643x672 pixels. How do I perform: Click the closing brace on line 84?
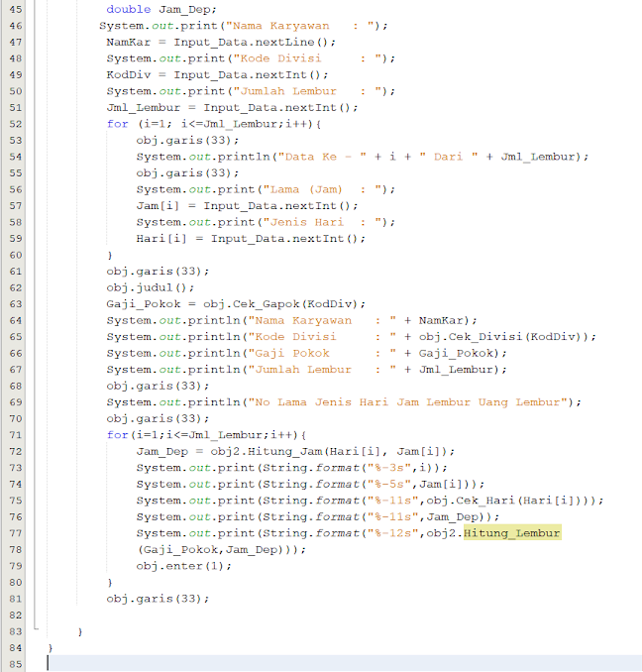point(51,648)
